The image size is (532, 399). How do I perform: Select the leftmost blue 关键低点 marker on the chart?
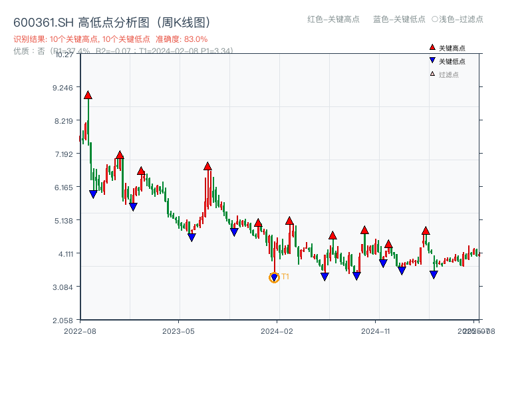click(94, 194)
